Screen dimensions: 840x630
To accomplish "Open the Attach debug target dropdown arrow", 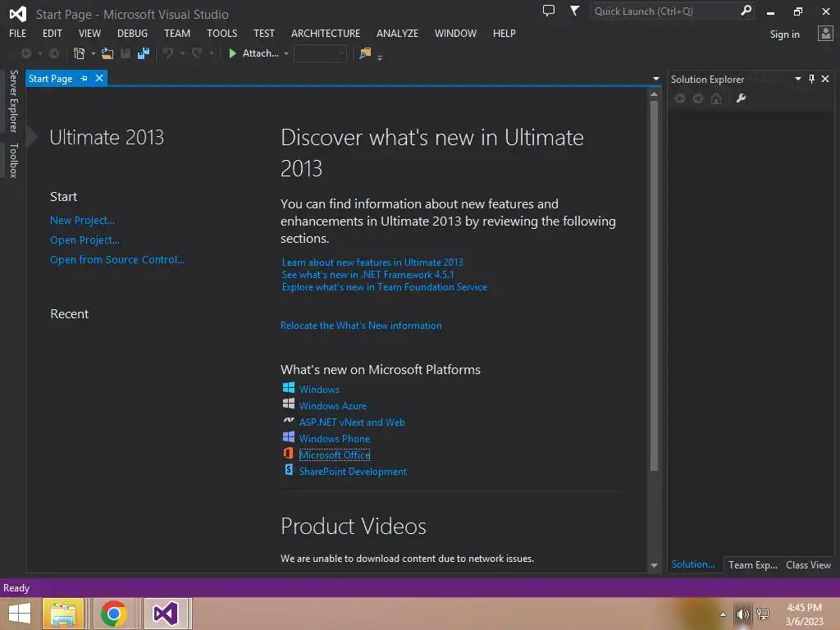I will coord(286,53).
